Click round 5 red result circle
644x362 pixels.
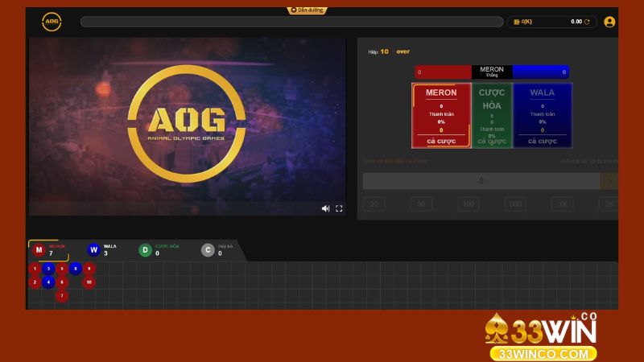tap(62, 269)
